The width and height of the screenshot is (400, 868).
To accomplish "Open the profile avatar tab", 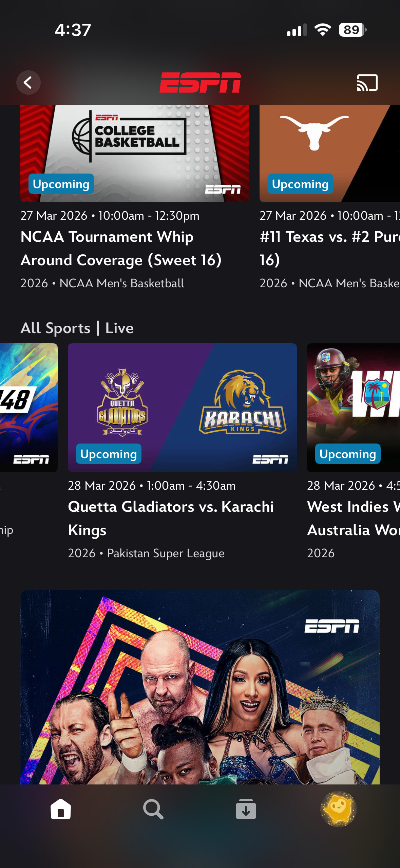I will click(x=339, y=809).
